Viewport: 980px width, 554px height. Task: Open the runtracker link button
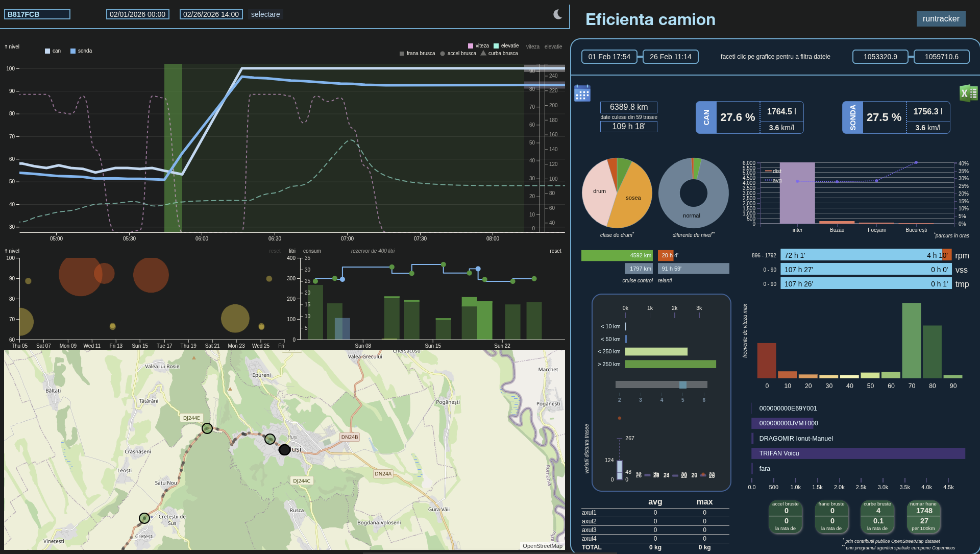click(941, 19)
